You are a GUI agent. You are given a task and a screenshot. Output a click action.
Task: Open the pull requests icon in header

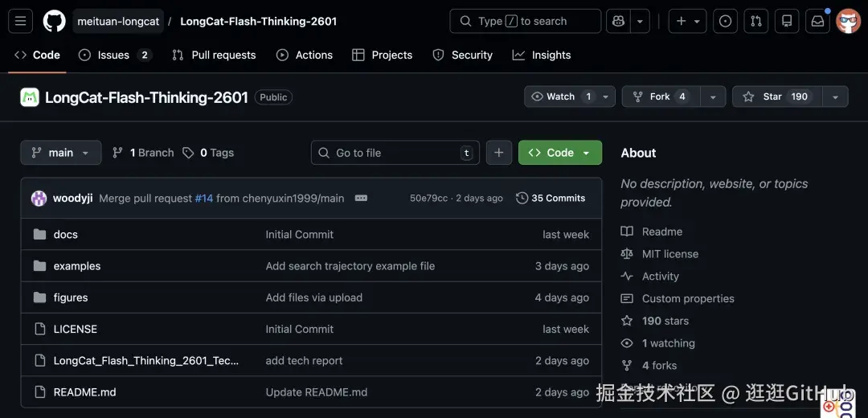(756, 21)
